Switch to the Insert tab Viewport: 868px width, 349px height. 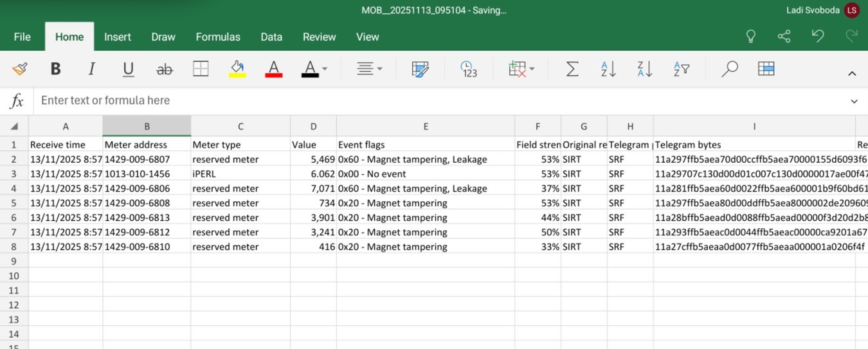(x=118, y=37)
